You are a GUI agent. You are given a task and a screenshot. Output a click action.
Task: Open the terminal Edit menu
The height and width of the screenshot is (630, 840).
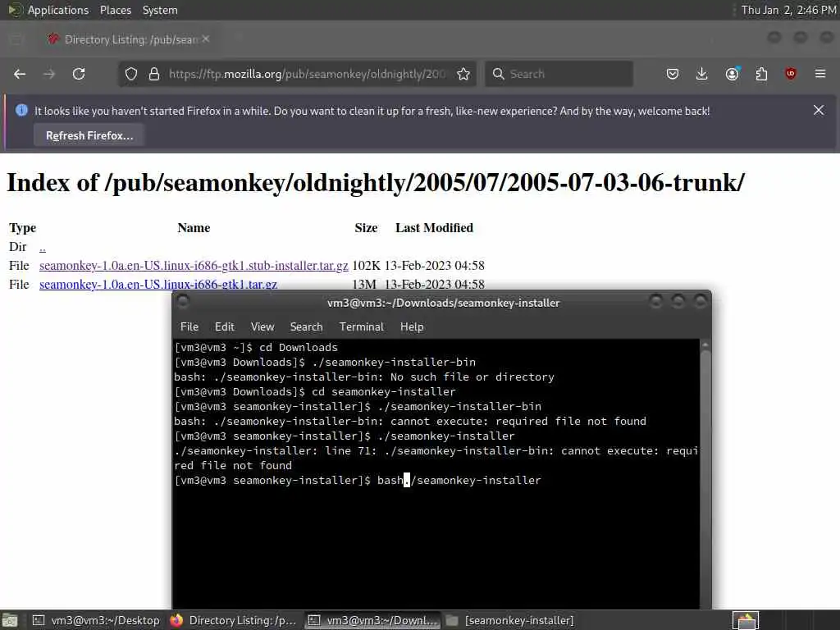(x=225, y=326)
